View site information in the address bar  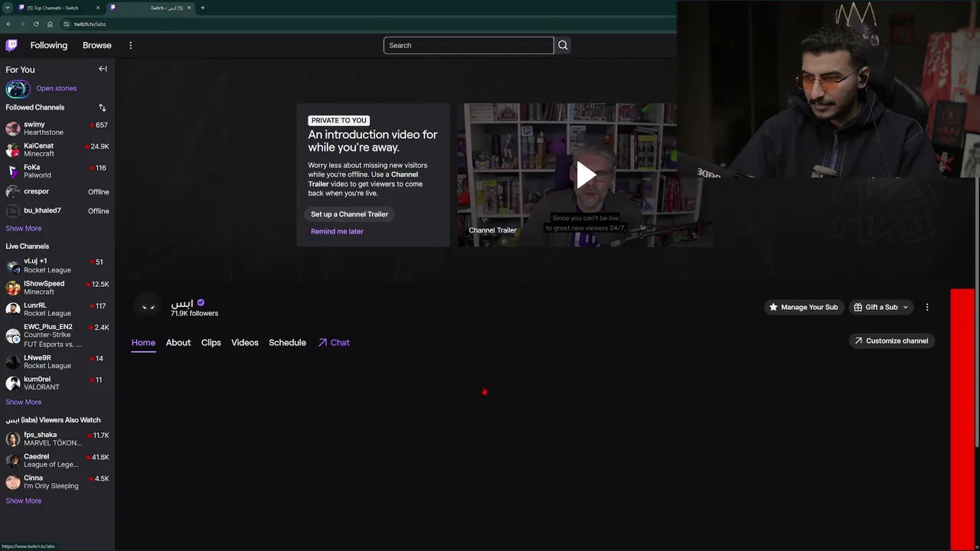pos(67,24)
